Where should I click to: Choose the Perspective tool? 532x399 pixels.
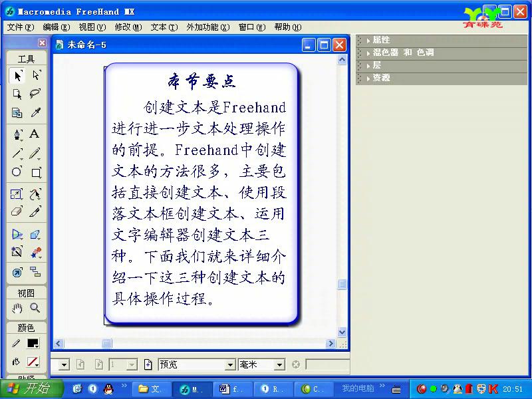(x=17, y=235)
